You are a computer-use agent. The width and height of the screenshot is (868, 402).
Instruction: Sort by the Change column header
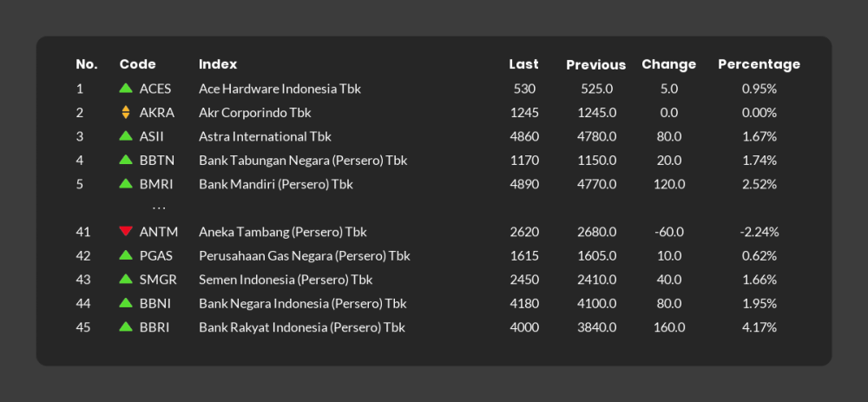pyautogui.click(x=668, y=64)
